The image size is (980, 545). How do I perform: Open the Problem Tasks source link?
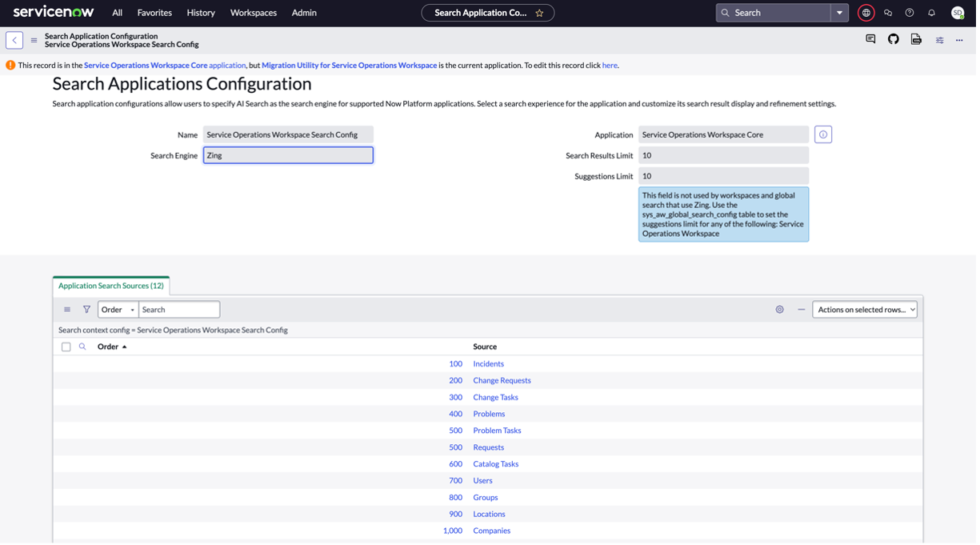click(499, 432)
